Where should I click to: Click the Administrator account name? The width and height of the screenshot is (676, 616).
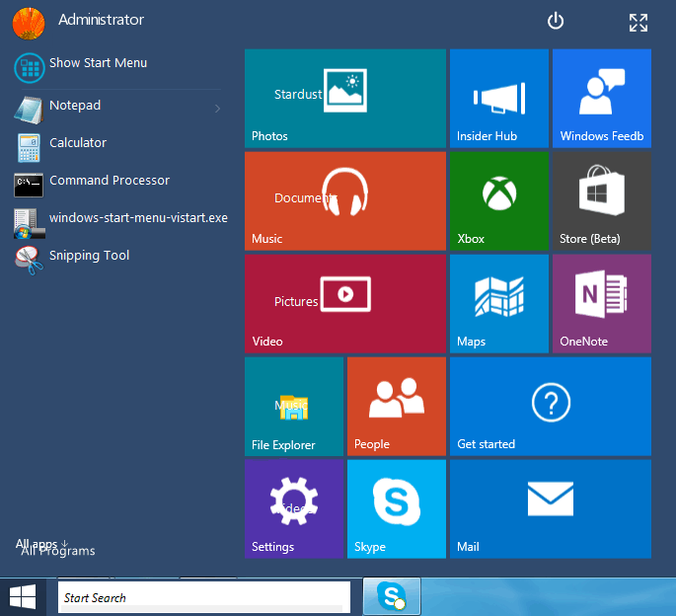coord(101,20)
